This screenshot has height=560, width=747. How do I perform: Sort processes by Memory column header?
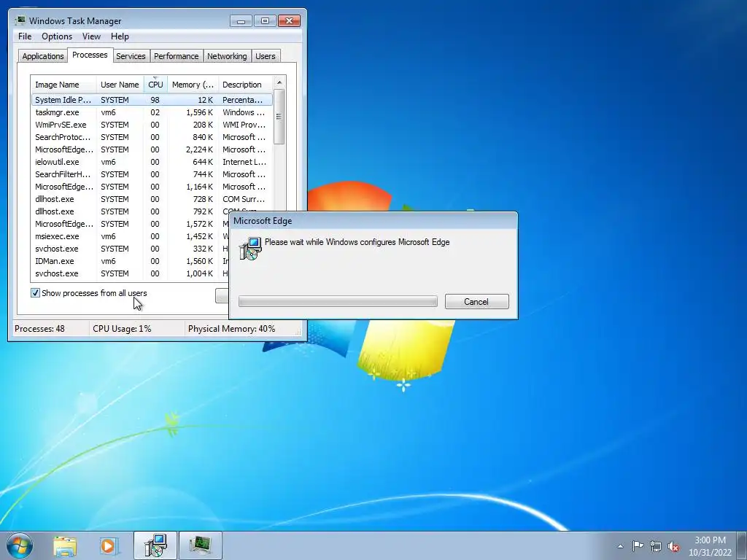coord(193,85)
